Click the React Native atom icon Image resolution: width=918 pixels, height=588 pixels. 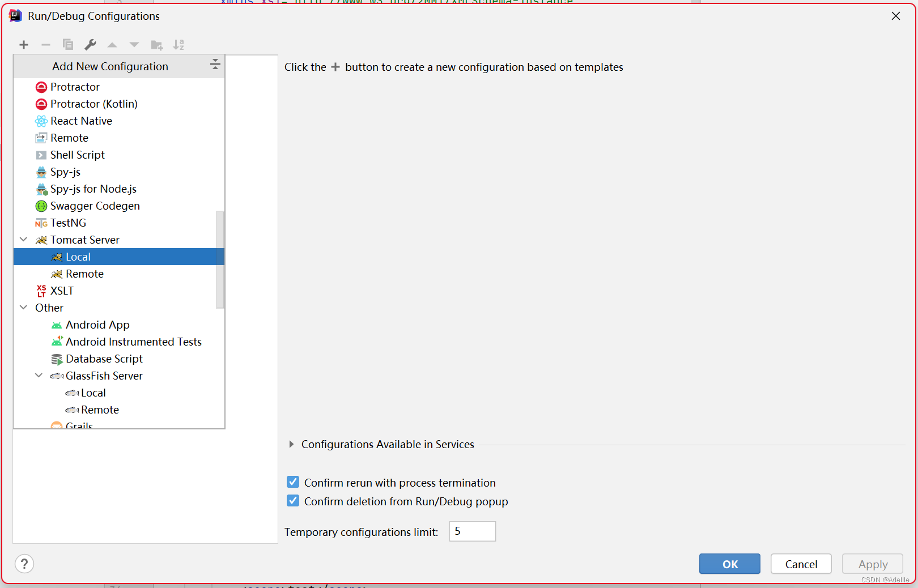(41, 121)
